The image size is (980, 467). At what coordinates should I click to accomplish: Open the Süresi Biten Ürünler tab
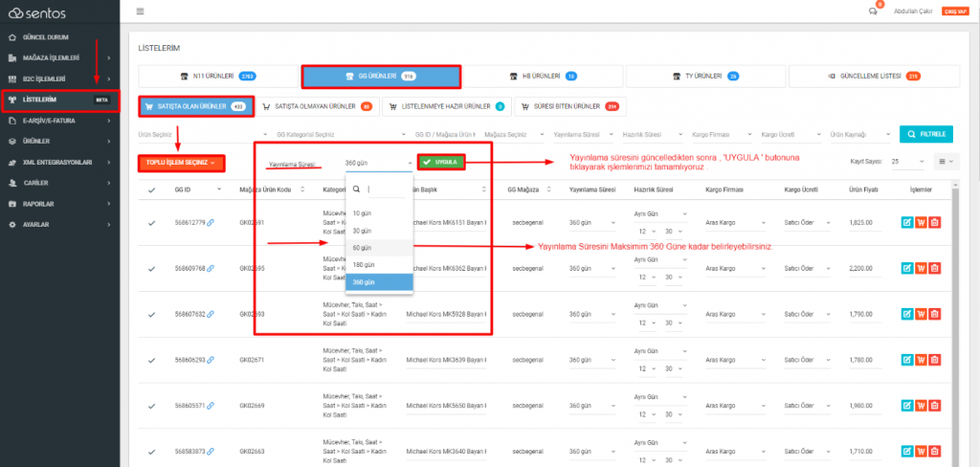coord(568,106)
